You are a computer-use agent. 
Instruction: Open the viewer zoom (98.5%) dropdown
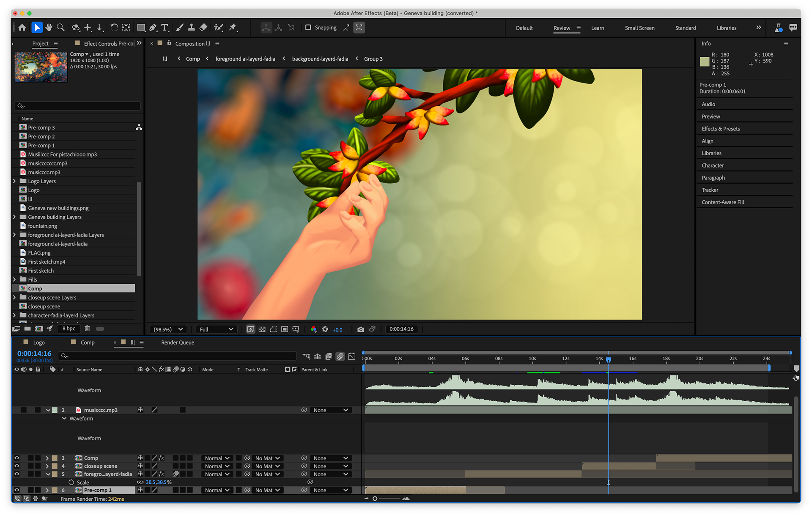[168, 329]
